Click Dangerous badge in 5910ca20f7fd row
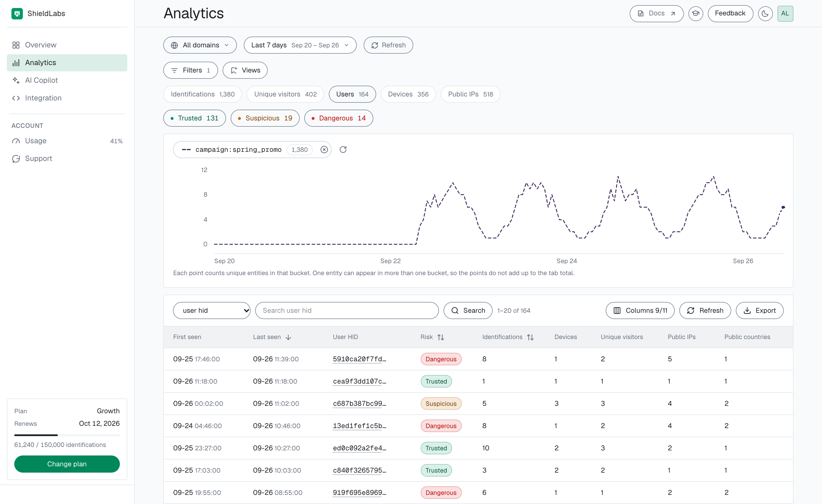This screenshot has width=822, height=504. coord(441,359)
